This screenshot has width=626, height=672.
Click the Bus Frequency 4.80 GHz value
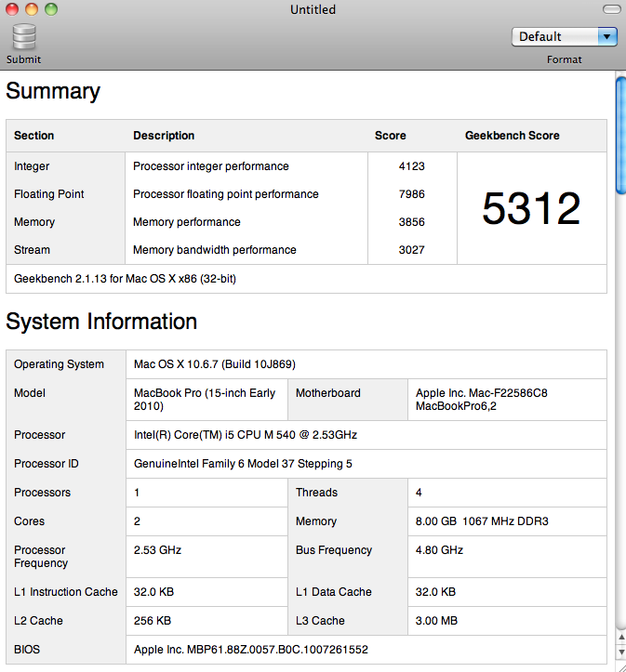pyautogui.click(x=439, y=550)
